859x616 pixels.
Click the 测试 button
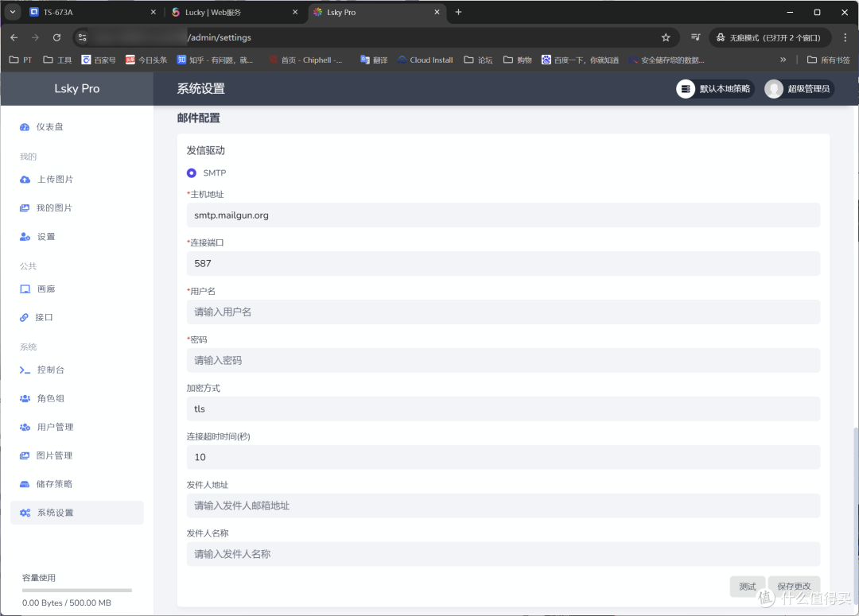(747, 587)
